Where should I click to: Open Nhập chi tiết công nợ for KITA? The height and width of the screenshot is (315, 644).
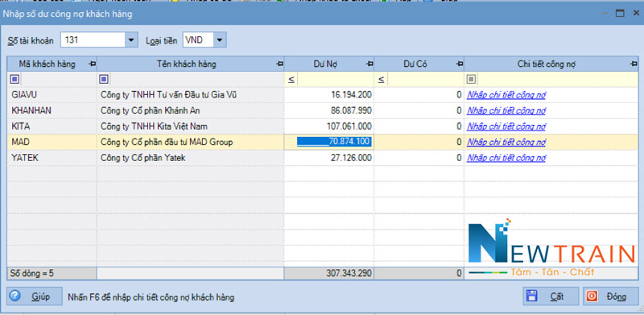[506, 126]
